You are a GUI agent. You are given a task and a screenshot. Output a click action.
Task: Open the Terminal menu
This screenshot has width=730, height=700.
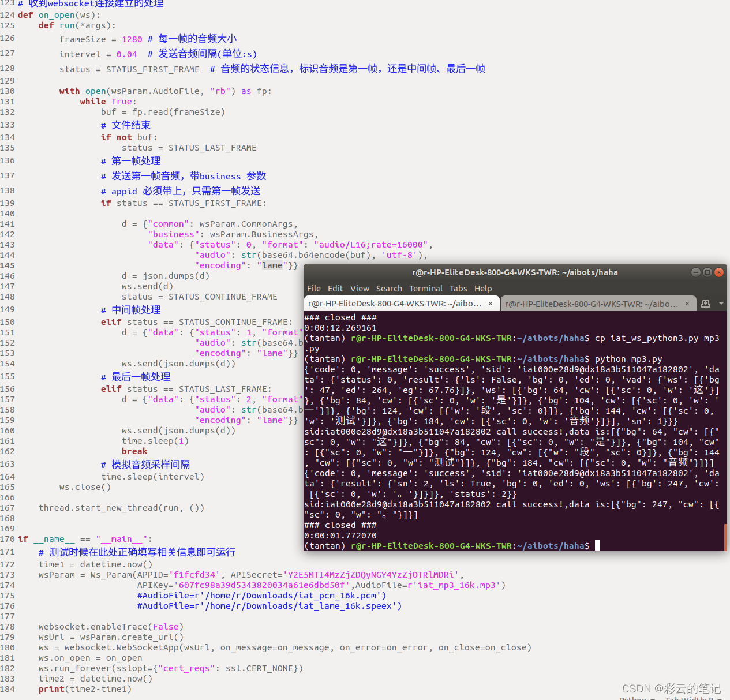tap(426, 289)
